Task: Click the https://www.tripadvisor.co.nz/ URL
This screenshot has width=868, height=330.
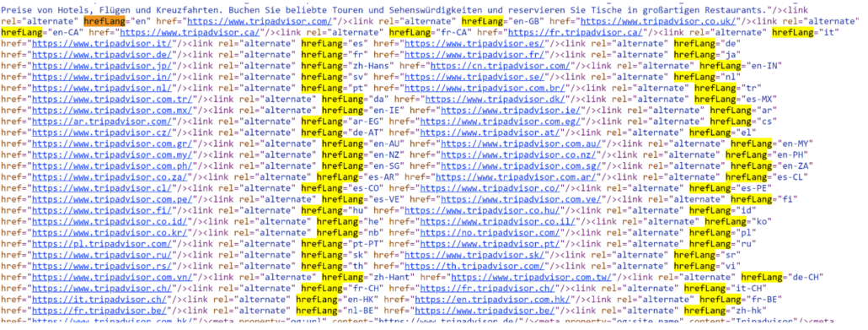Action: coord(517,154)
